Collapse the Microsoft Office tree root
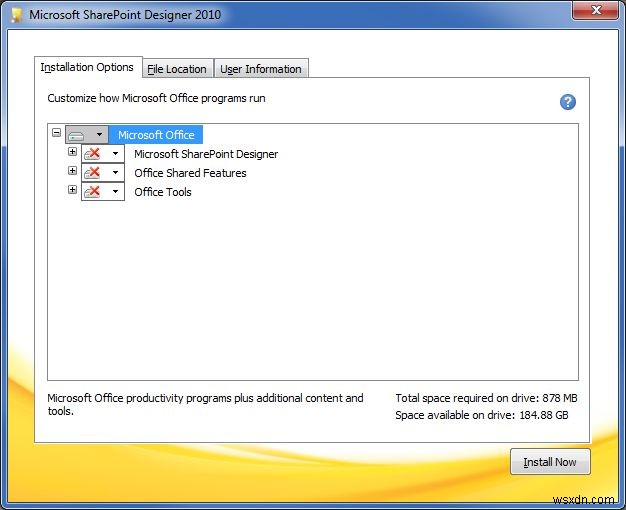This screenshot has width=626, height=510. (x=57, y=132)
